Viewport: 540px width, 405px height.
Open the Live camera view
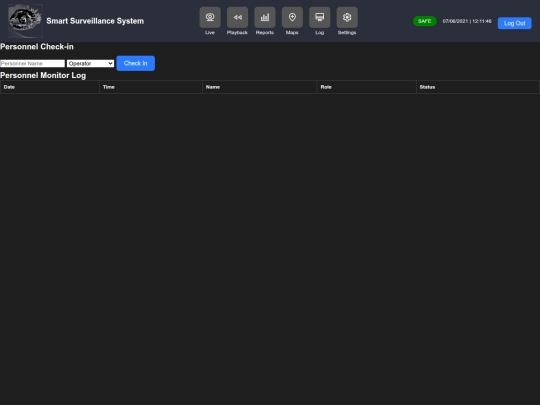(210, 17)
